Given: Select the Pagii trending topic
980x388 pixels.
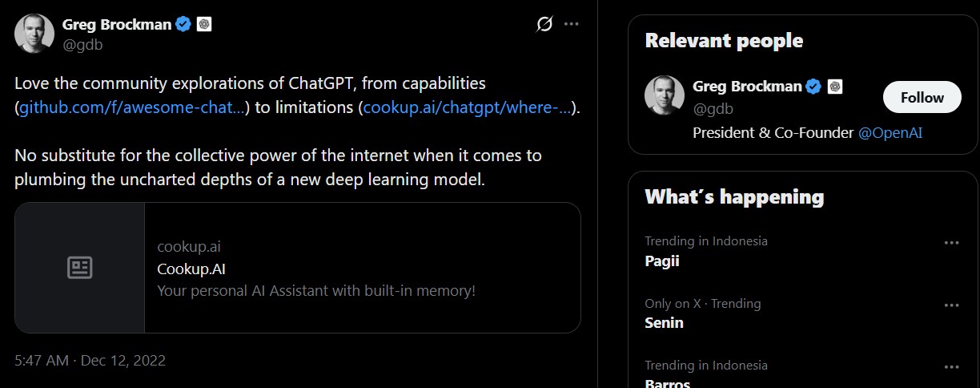Looking at the screenshot, I should tap(662, 261).
